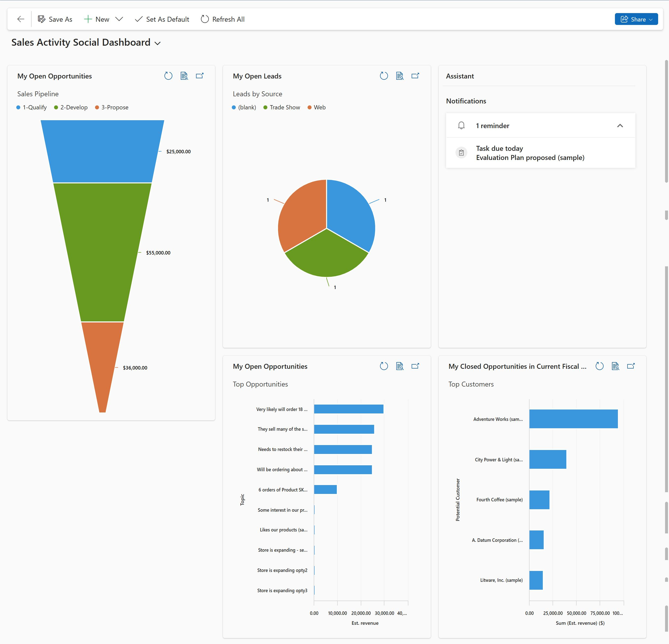Click the refresh icon on My Open Opportunities funnel
Screen dimensions: 669x644
168,76
